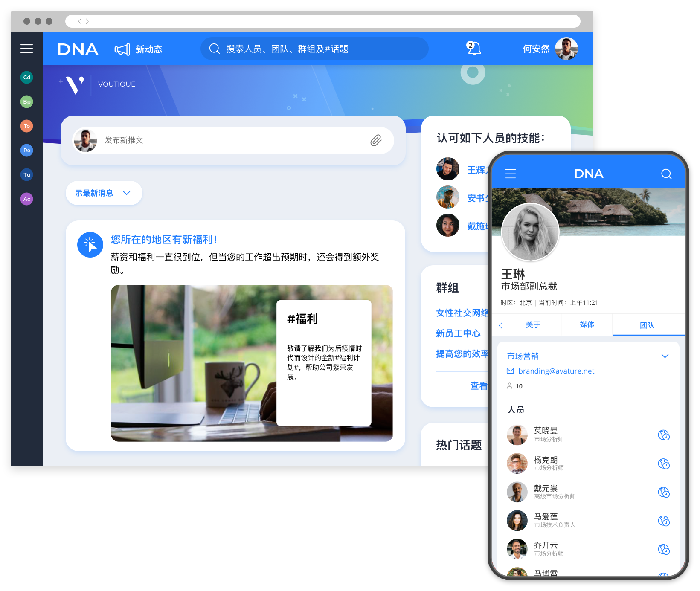The width and height of the screenshot is (700, 591).
Task: Open the desktop hamburger menu
Action: click(26, 49)
